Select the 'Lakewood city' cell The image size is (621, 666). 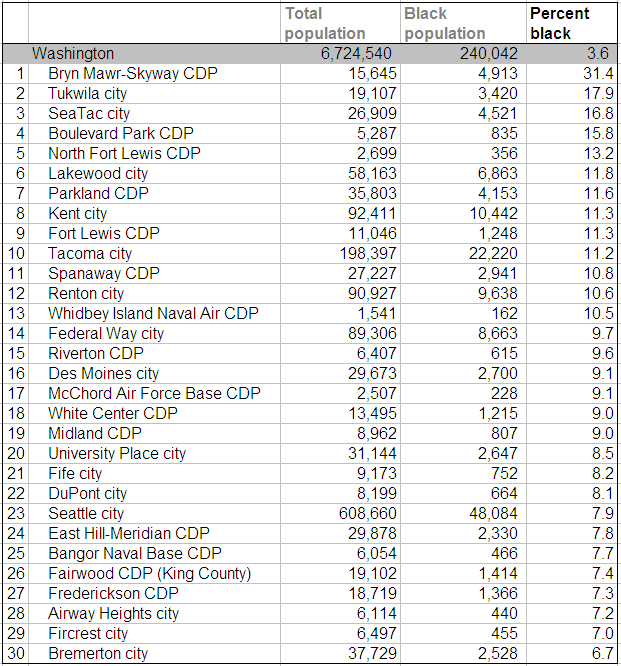[x=154, y=173]
